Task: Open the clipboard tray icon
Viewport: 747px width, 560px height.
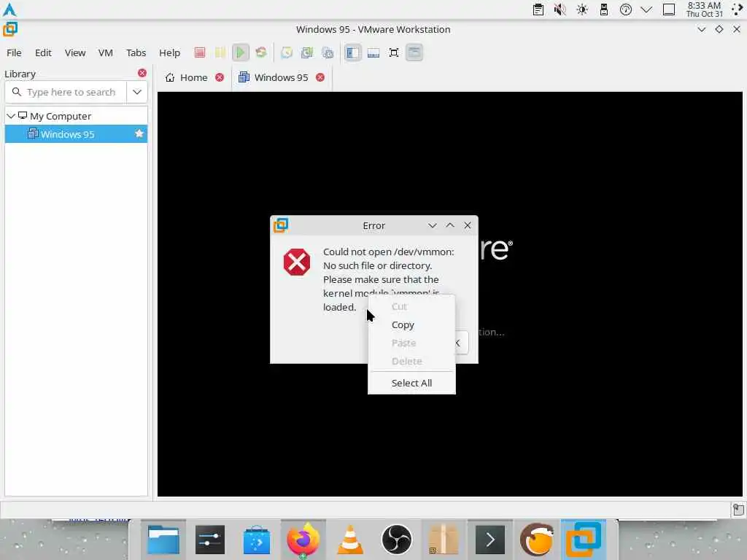Action: click(538, 9)
